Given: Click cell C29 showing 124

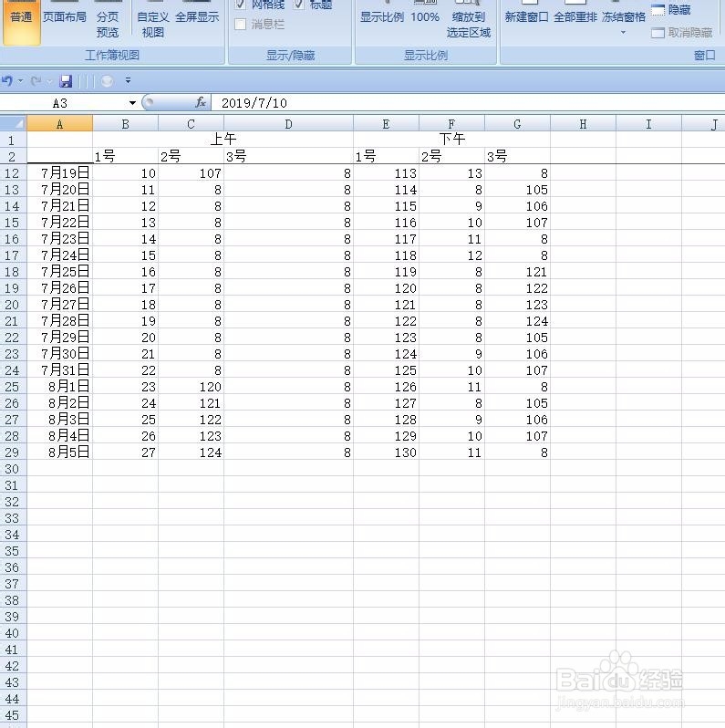Looking at the screenshot, I should [191, 452].
